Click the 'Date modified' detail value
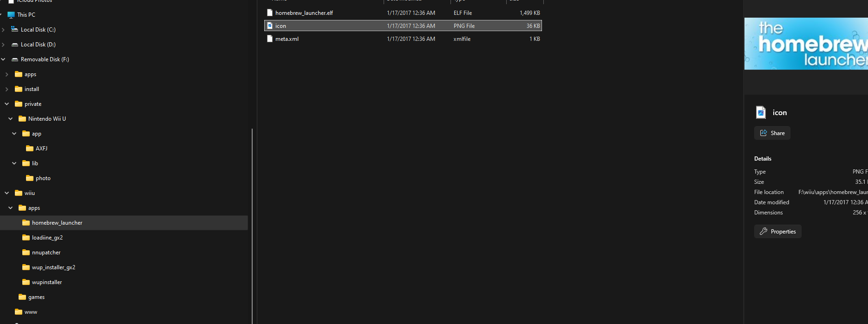868x324 pixels. tap(846, 202)
